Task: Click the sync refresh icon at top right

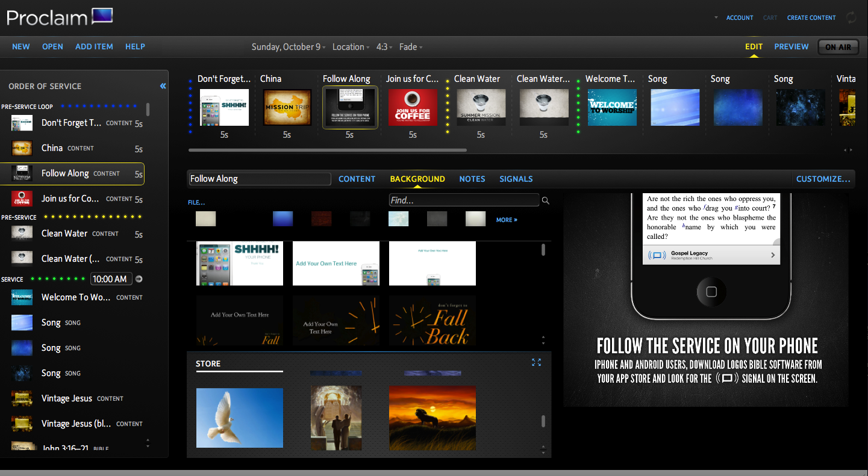Action: pos(851,17)
